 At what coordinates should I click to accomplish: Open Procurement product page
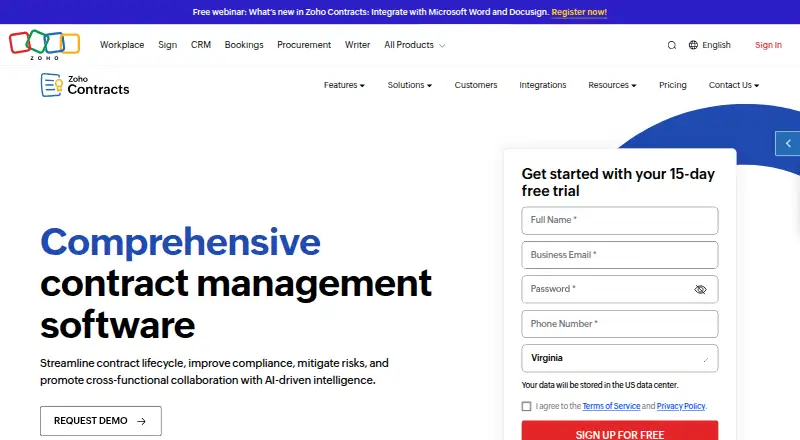point(304,45)
